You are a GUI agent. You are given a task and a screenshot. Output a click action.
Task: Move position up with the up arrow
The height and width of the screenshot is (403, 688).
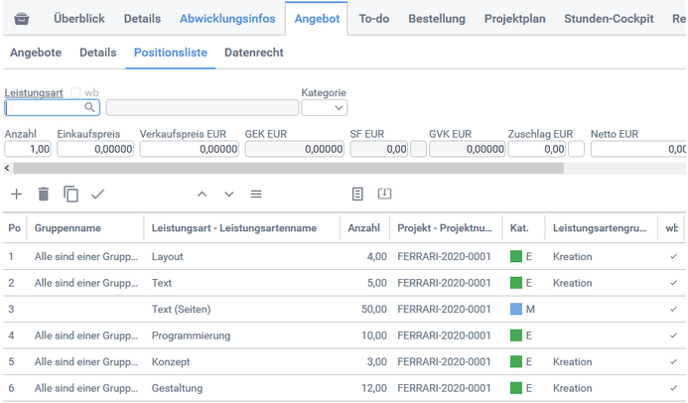pyautogui.click(x=202, y=194)
